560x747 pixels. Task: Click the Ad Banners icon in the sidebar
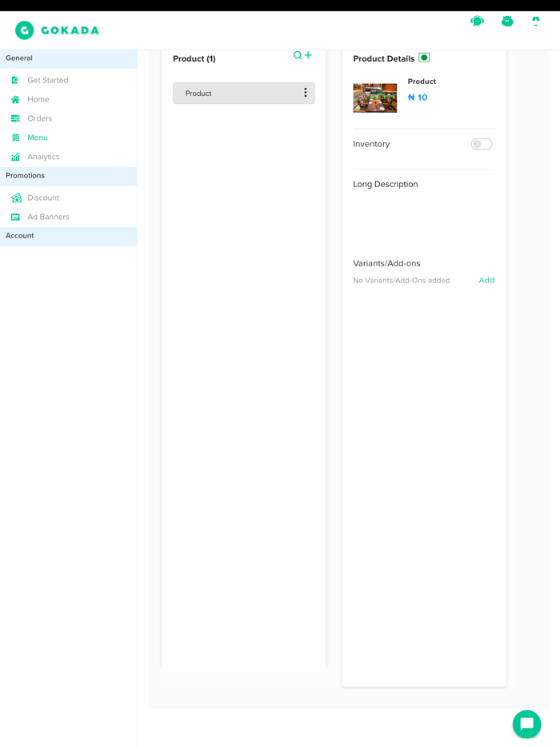(15, 217)
